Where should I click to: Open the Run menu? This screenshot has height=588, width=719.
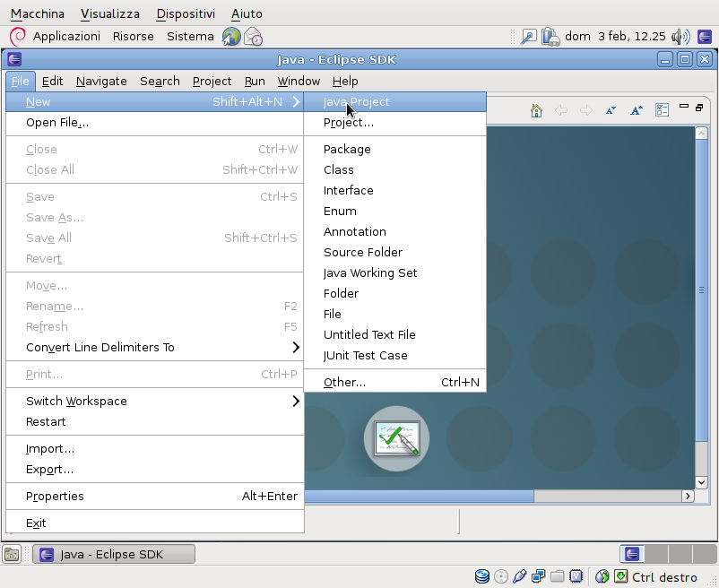point(255,82)
